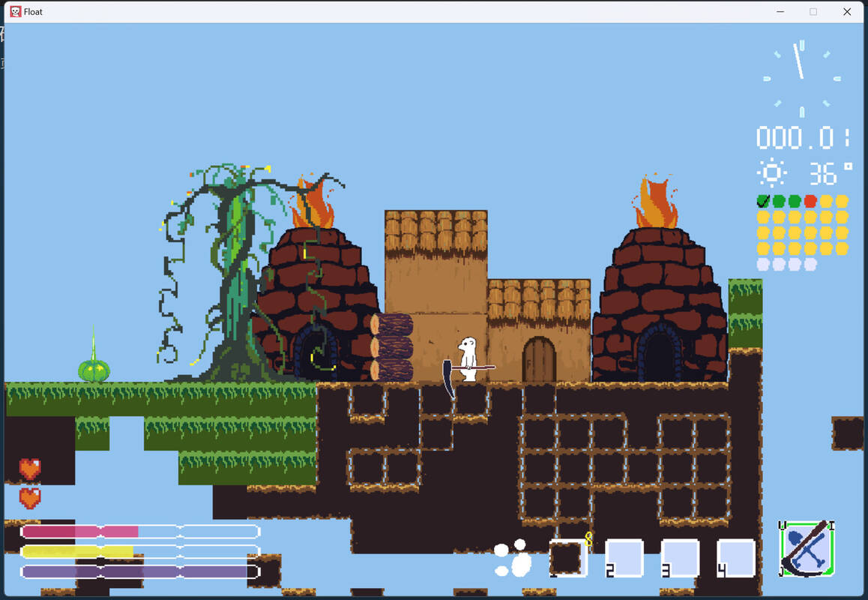868x600 pixels.
Task: Click the 36° temperature reading
Action: [x=831, y=173]
